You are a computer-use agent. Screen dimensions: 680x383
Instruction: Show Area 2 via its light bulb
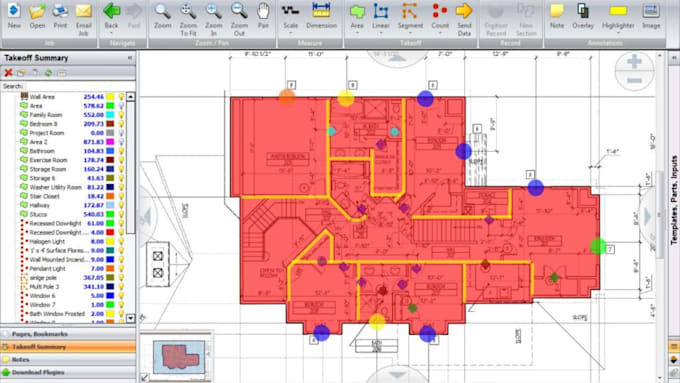tap(121, 142)
